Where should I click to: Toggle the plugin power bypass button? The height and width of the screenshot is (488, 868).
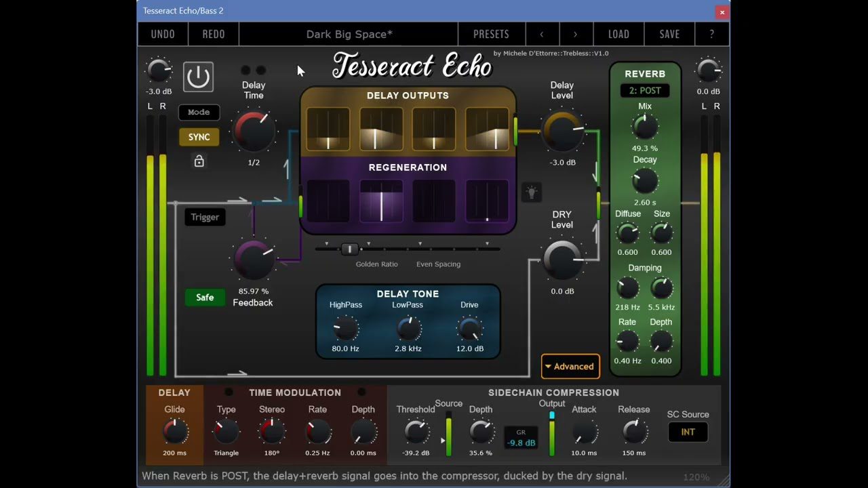198,77
